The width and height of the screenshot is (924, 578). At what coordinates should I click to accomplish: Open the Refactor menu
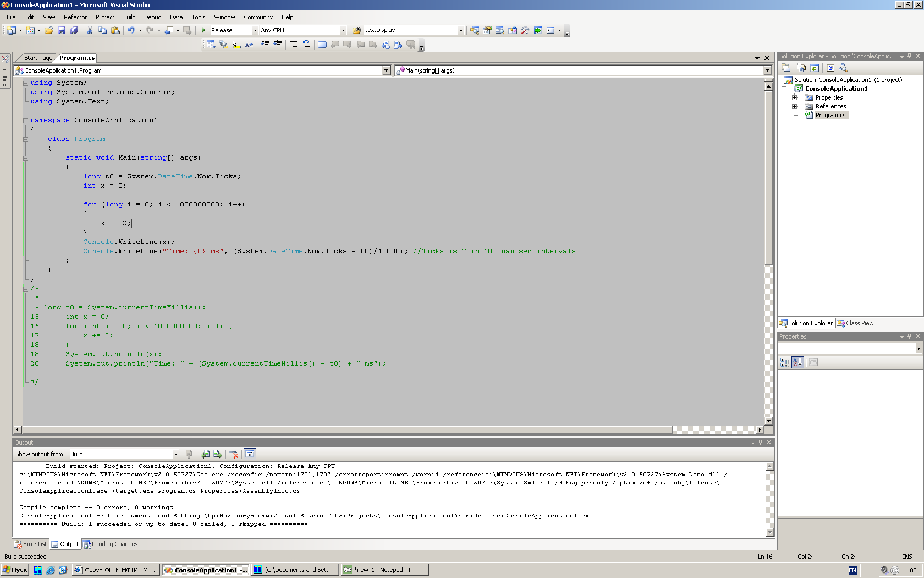(75, 17)
